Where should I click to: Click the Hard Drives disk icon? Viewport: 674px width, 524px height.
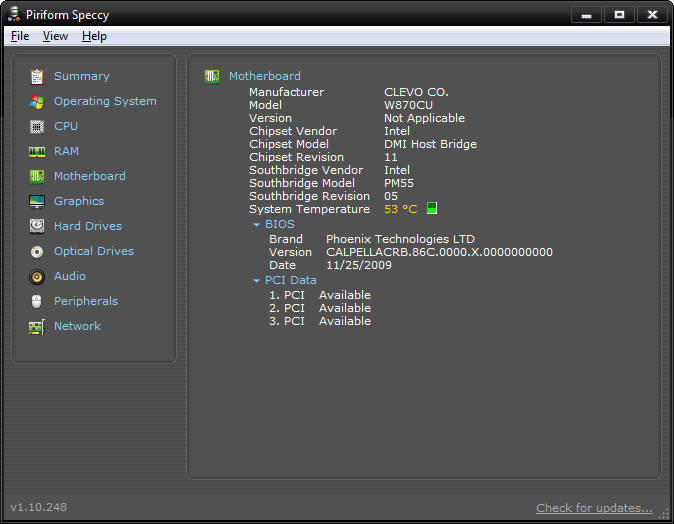37,227
